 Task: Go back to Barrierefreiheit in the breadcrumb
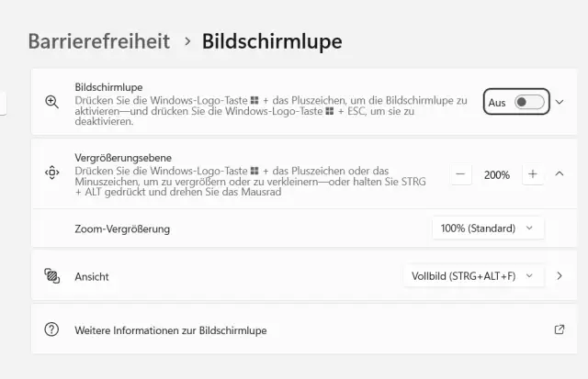(99, 41)
